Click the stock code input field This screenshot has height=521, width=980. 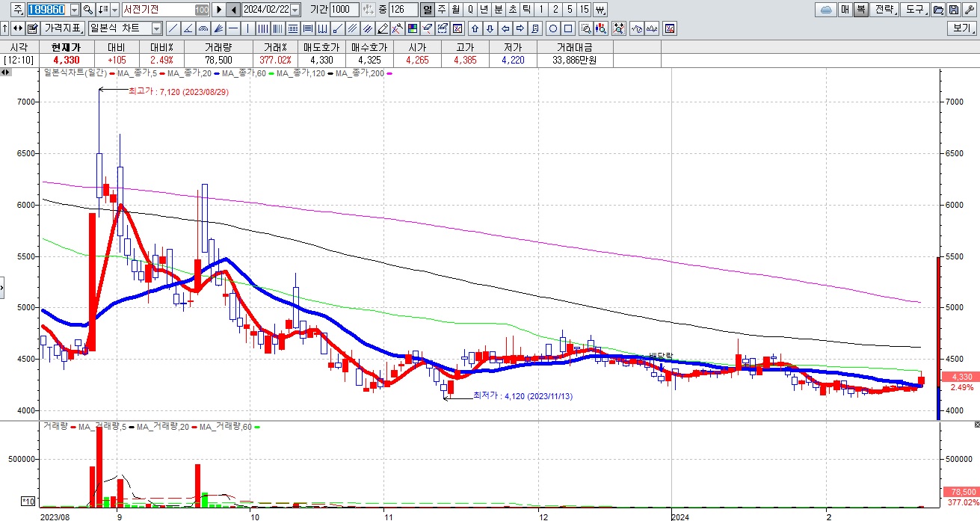[48, 10]
